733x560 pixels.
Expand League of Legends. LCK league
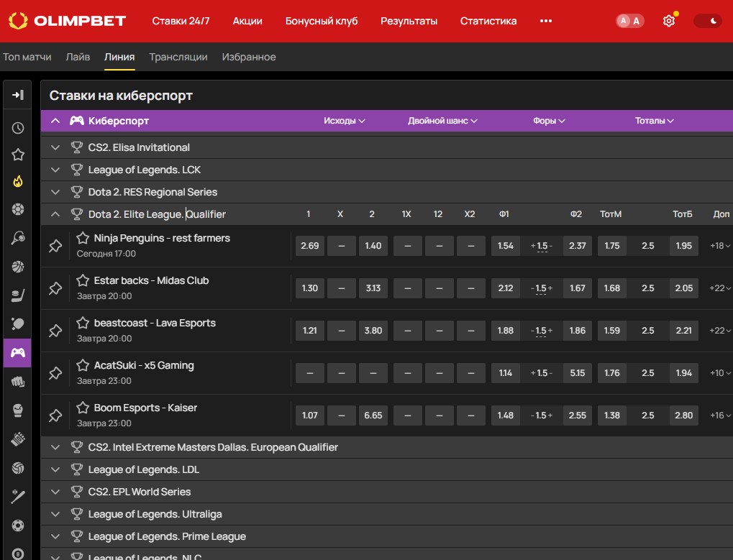(x=55, y=170)
